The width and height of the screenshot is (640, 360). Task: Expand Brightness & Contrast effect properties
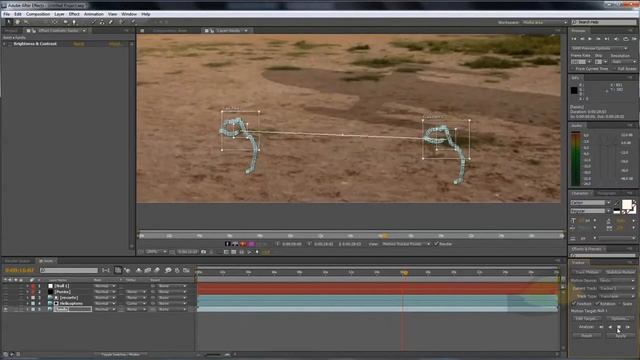[4, 44]
